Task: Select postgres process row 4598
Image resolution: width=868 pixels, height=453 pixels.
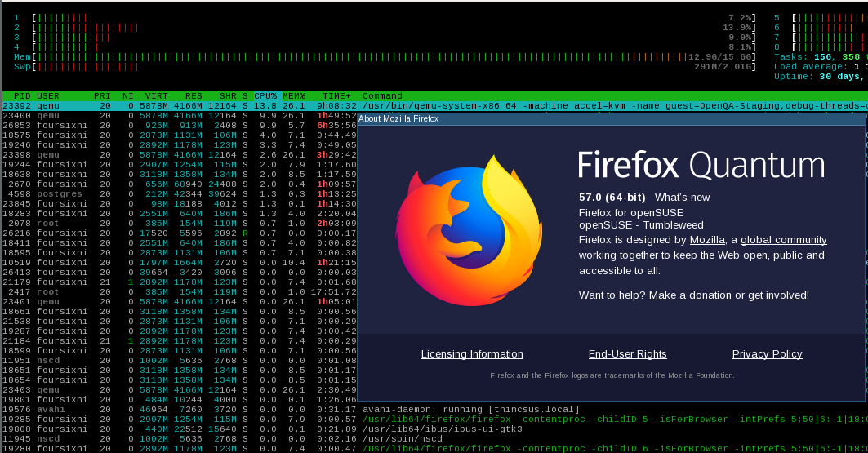Action: (x=180, y=194)
